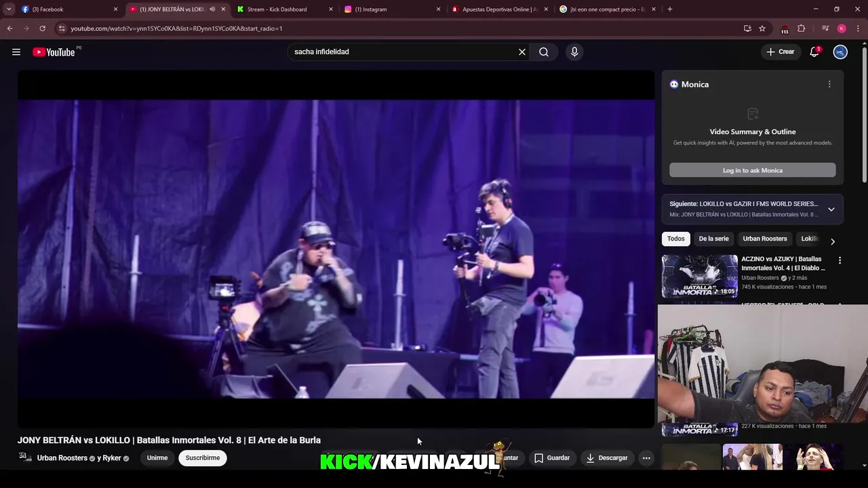Switch to the Facebook tab
The height and width of the screenshot is (488, 868).
tap(68, 9)
